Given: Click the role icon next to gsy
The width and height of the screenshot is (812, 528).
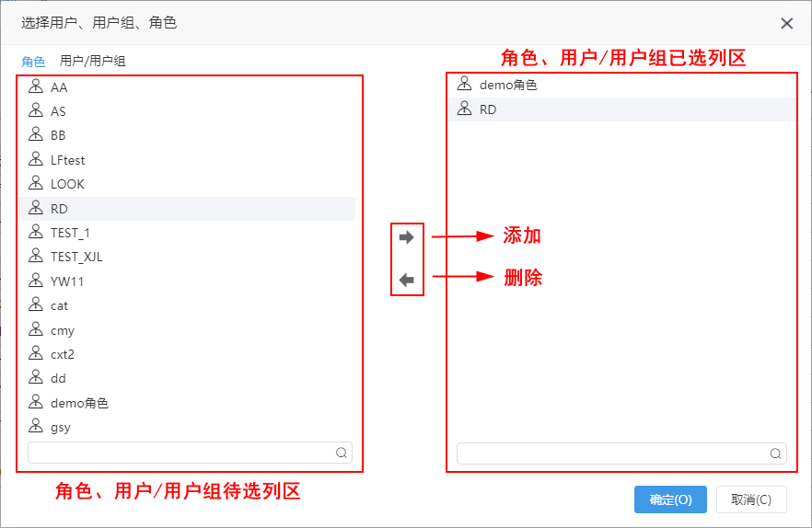Looking at the screenshot, I should [x=36, y=426].
